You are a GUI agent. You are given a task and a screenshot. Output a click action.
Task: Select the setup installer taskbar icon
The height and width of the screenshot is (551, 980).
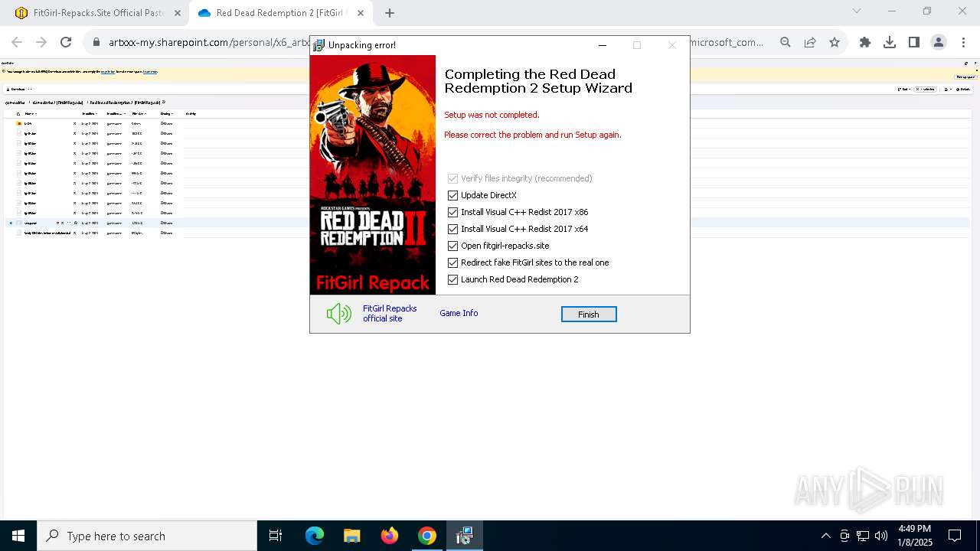465,536
